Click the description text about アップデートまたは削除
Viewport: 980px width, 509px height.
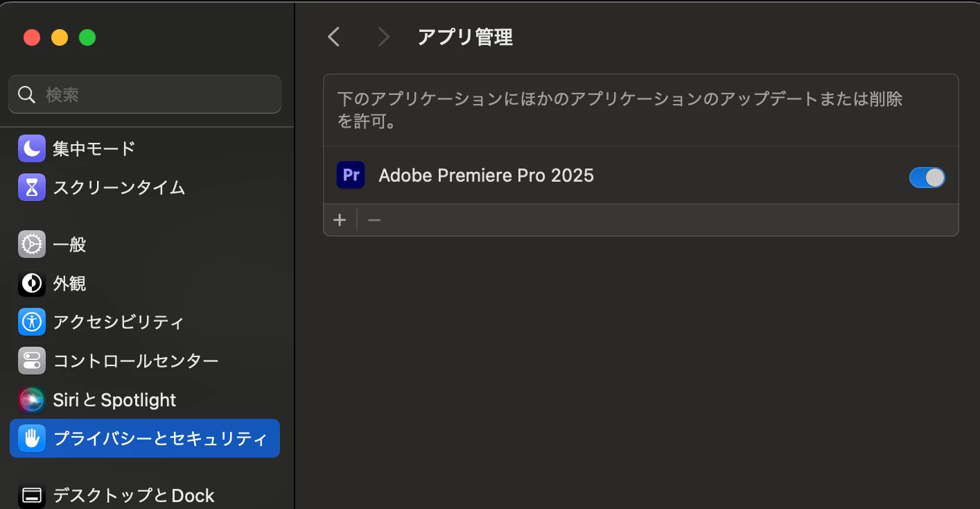click(x=620, y=110)
